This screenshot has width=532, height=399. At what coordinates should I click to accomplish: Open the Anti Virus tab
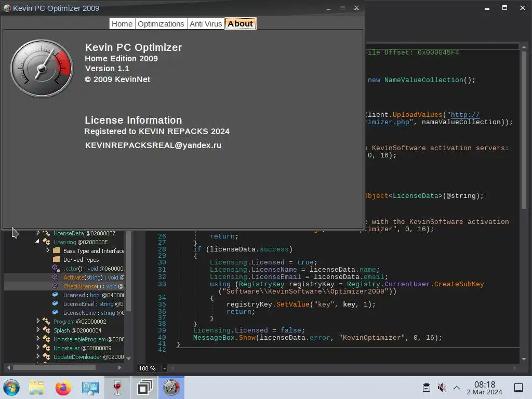point(206,24)
